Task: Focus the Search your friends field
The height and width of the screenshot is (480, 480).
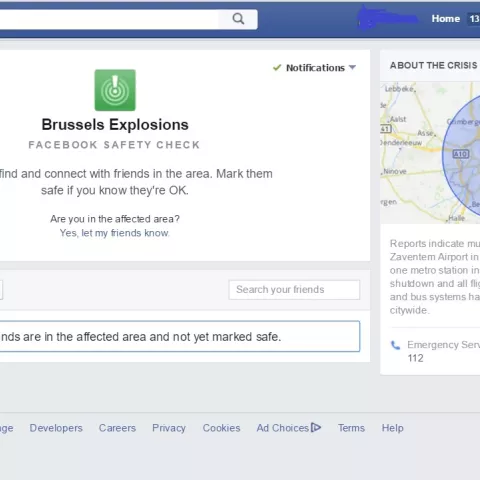Action: click(x=294, y=290)
